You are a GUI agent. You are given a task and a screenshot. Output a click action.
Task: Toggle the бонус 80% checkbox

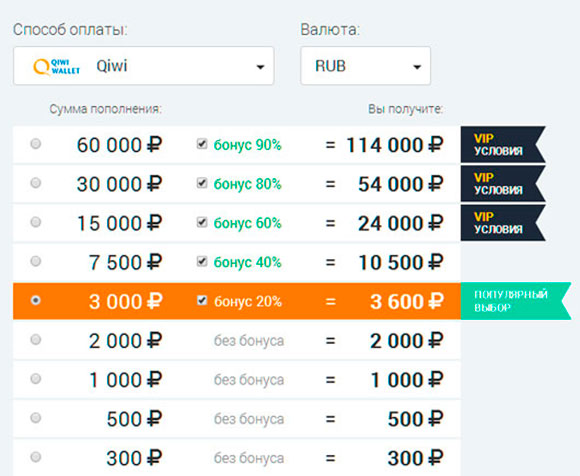(x=202, y=183)
